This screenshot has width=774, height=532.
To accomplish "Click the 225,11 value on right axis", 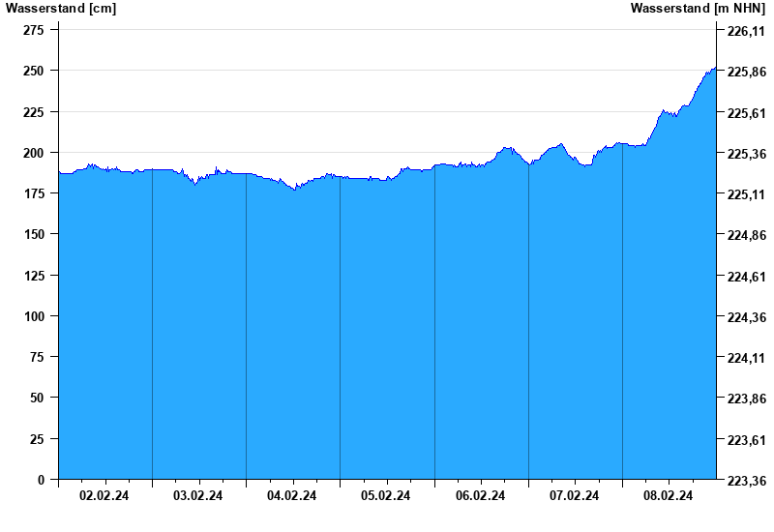I will [747, 194].
